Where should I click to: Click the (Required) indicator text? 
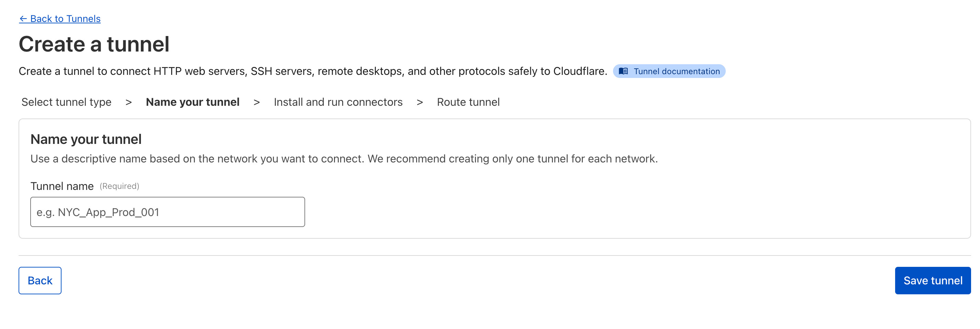[120, 186]
